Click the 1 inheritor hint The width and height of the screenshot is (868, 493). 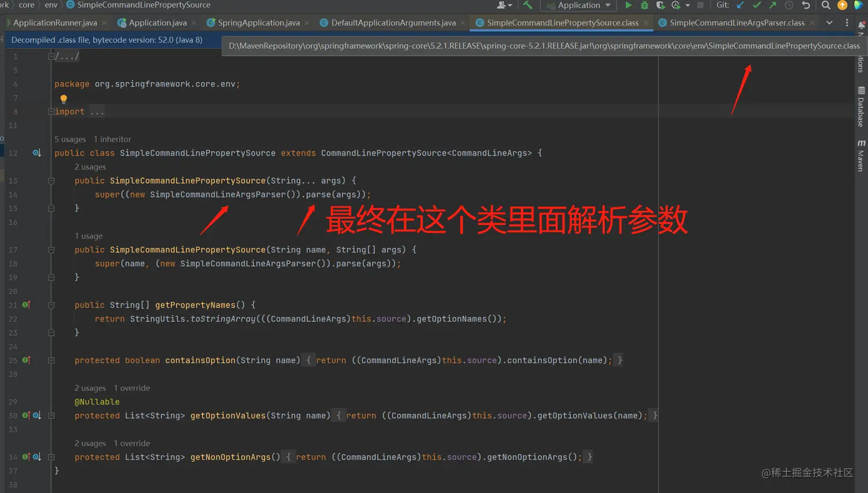[x=113, y=139]
